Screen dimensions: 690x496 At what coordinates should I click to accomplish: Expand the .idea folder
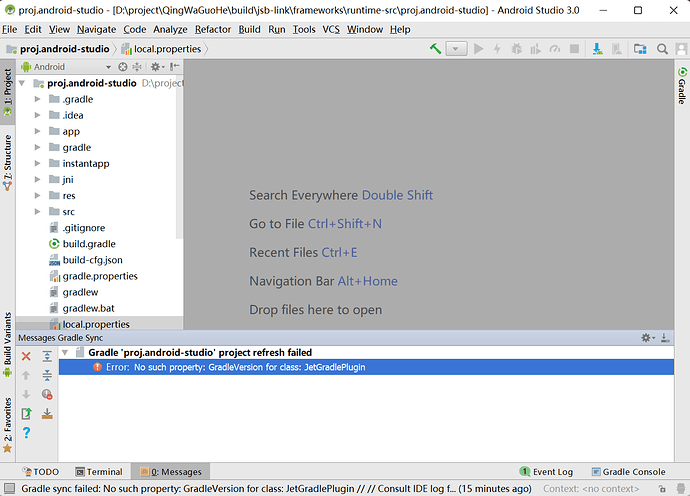[x=37, y=115]
